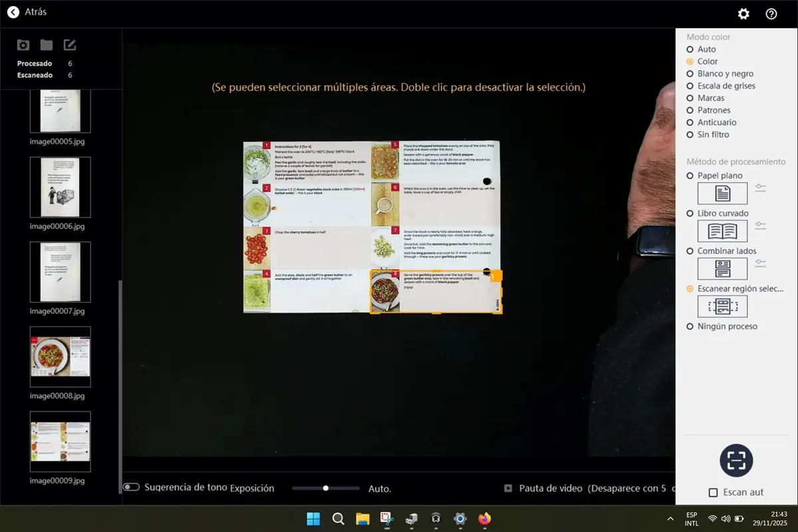Click the Papel plano document icon box
Screen dimensions: 798x532
[x=722, y=194]
